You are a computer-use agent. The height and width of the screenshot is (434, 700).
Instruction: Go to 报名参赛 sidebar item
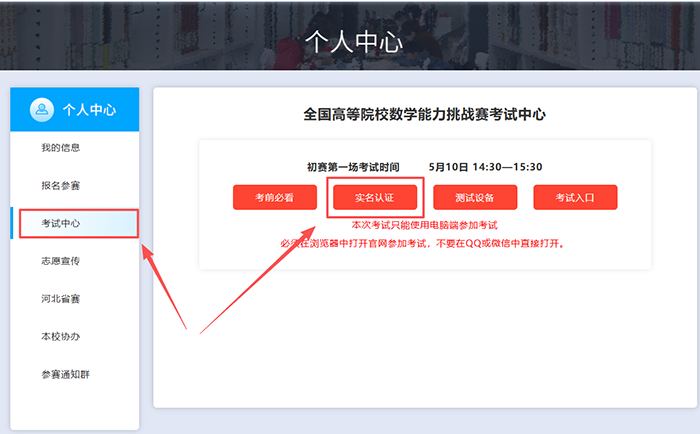click(61, 185)
